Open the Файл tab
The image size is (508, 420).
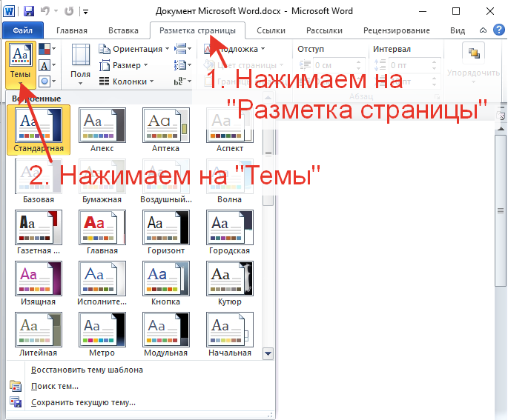pos(23,30)
